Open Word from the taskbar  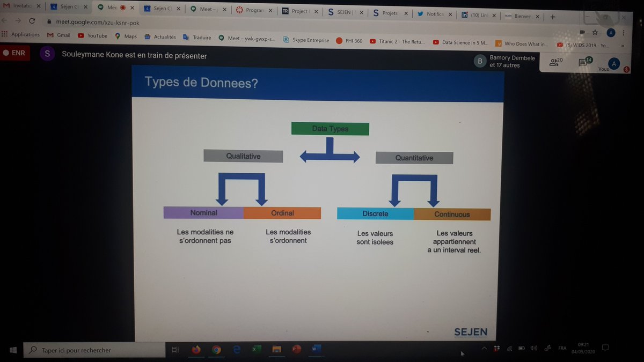316,349
